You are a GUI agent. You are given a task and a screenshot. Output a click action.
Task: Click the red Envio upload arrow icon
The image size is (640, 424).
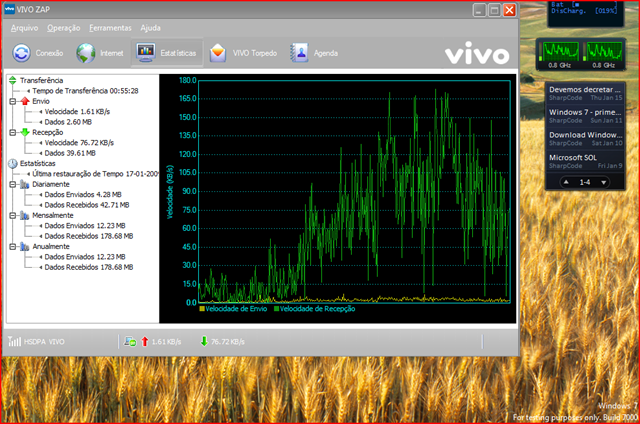25,101
